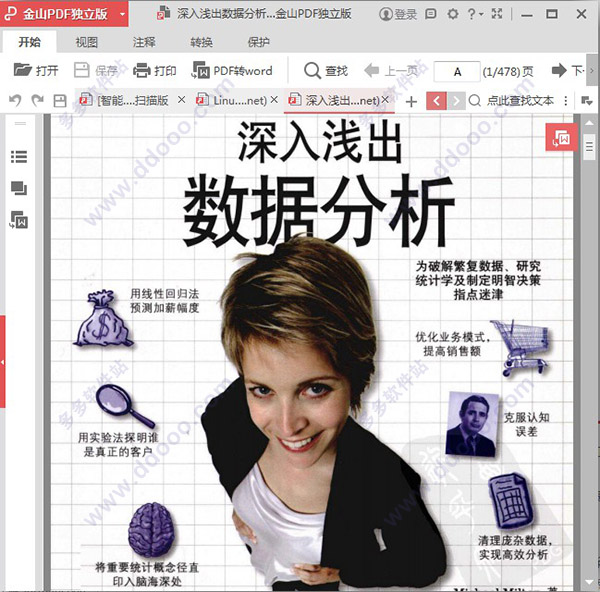Open the vertical three-dot search options
The width and height of the screenshot is (600, 592).
pos(566,101)
